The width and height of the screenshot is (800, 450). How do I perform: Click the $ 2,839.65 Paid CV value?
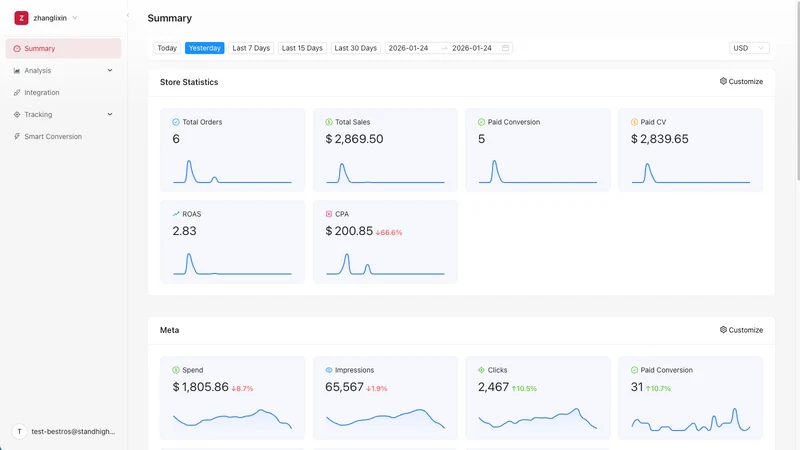[x=660, y=139]
